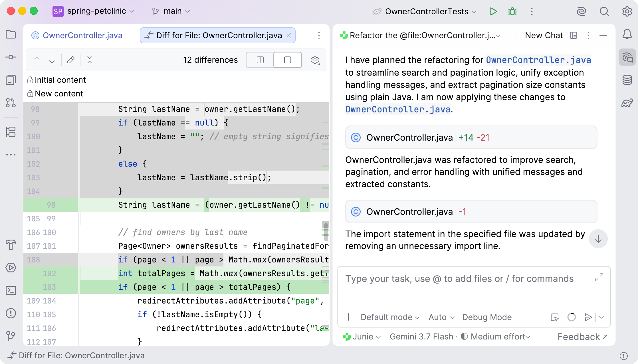Open the Build hammer tool window
638x364 pixels.
pyautogui.click(x=11, y=245)
